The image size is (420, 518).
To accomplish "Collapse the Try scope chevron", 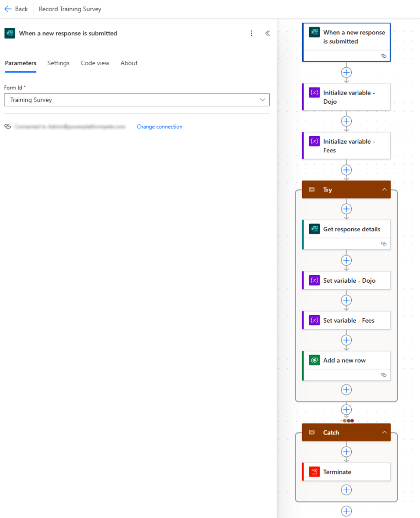I will tap(384, 190).
